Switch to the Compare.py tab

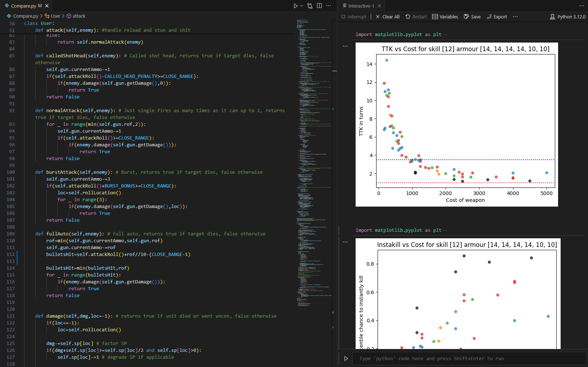click(23, 6)
